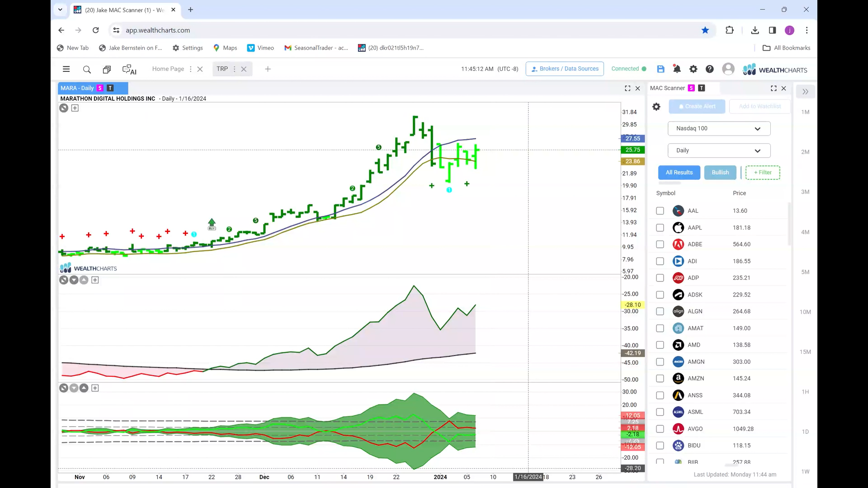Open TRP tab options menu
The height and width of the screenshot is (488, 868).
234,69
